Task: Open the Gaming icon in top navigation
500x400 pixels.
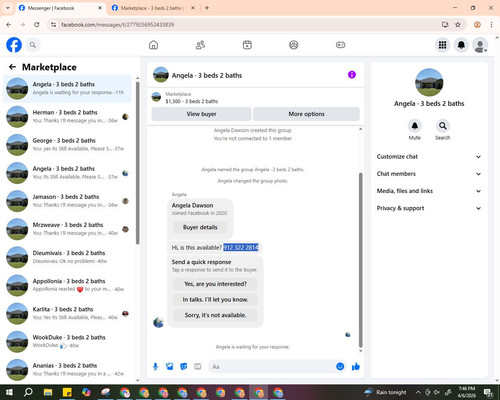Action: pyautogui.click(x=340, y=45)
